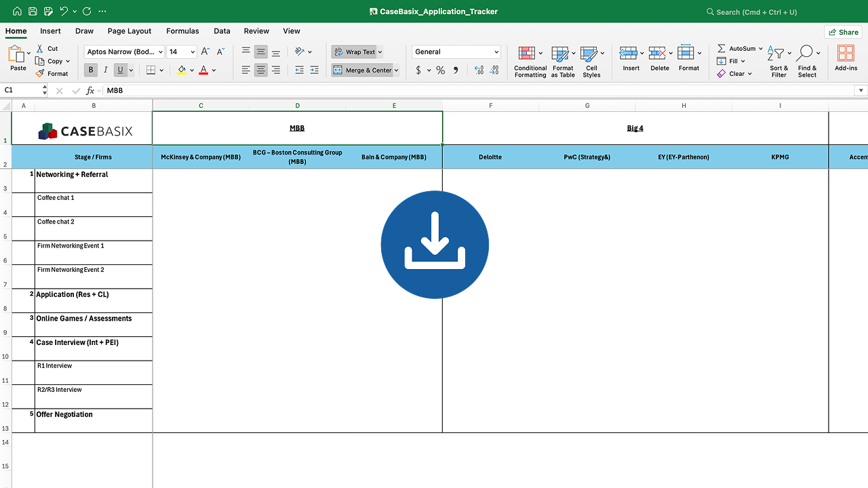
Task: Switch to the Page Layout tab
Action: [x=130, y=31]
